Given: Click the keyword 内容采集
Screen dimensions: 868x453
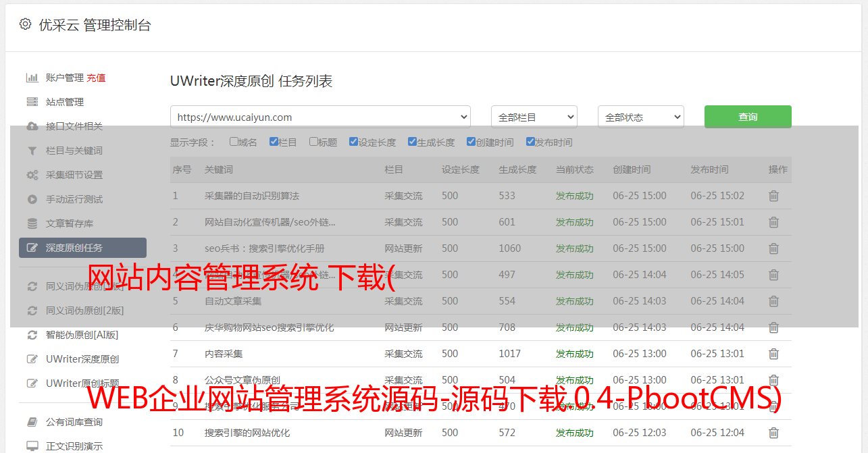Looking at the screenshot, I should (x=224, y=354).
